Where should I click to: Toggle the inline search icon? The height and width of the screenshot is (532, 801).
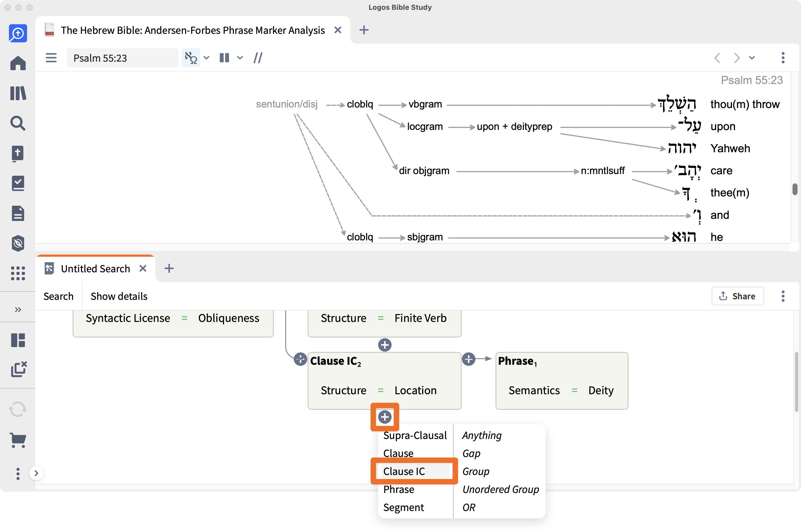tap(191, 58)
